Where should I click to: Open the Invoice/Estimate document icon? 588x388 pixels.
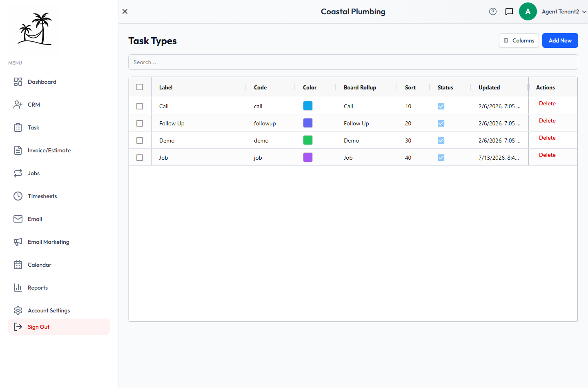[x=18, y=150]
